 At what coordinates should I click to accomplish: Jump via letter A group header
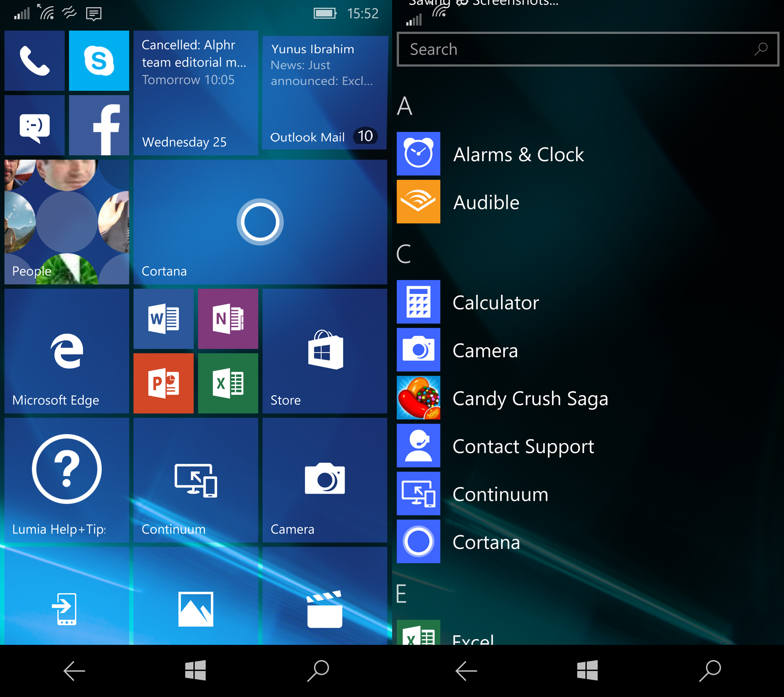point(405,106)
